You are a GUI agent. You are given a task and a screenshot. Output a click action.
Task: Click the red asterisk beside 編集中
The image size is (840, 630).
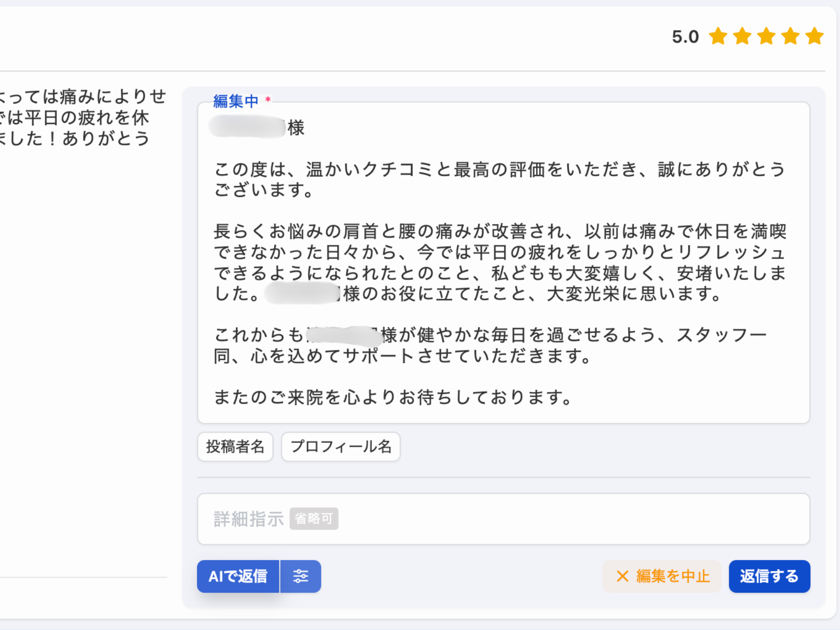click(x=267, y=99)
